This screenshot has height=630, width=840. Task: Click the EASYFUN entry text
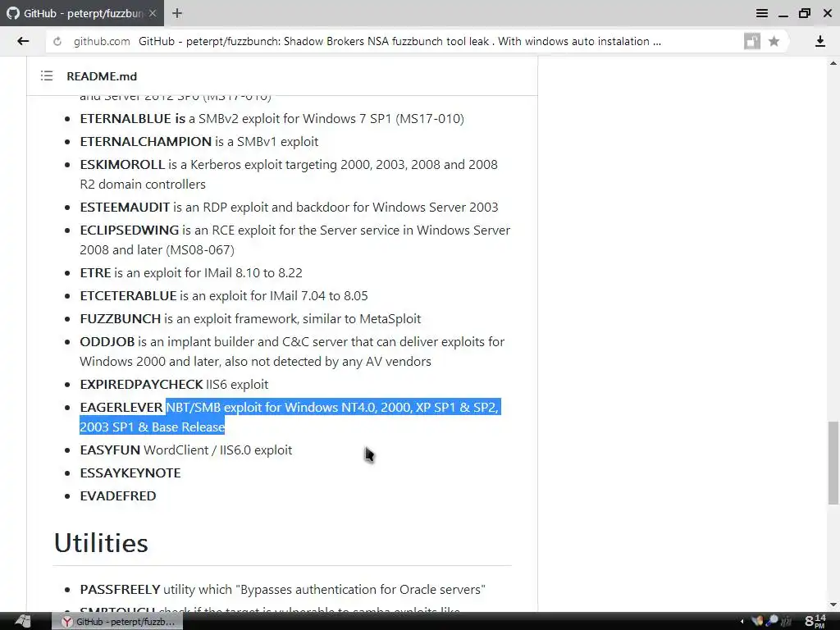click(x=186, y=450)
